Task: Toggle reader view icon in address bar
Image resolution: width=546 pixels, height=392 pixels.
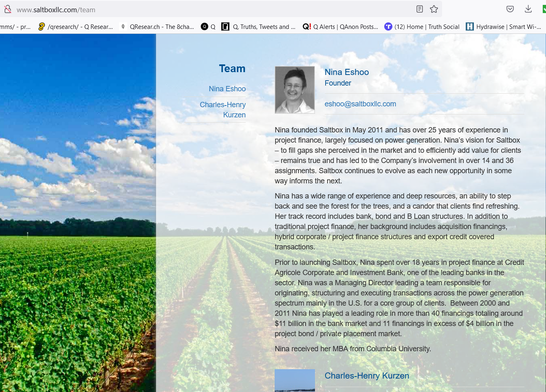Action: [420, 9]
